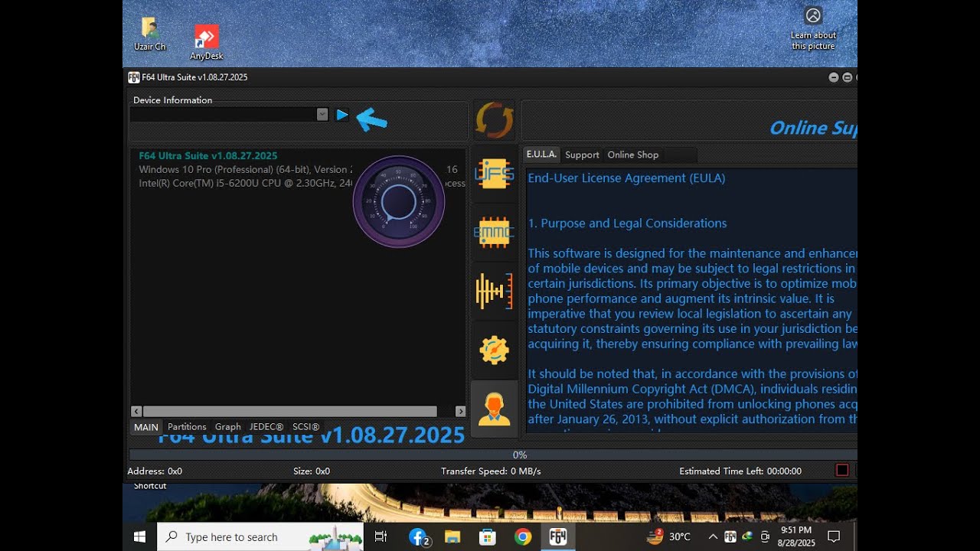980x551 pixels.
Task: Click the orange refresh arrows icon
Action: pyautogui.click(x=494, y=120)
